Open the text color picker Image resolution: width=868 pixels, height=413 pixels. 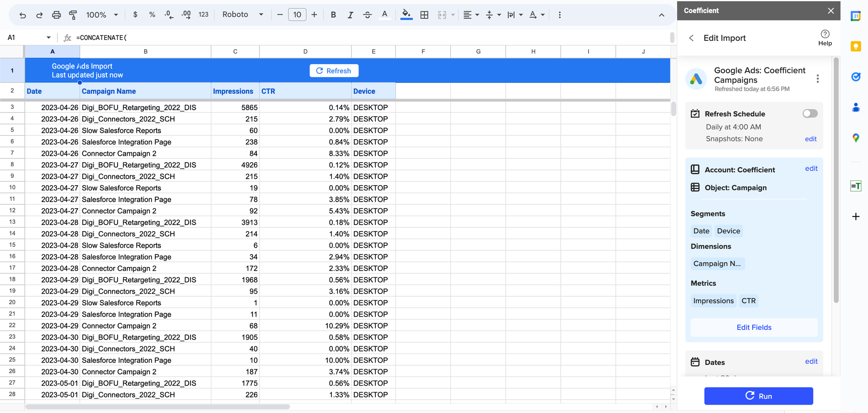pyautogui.click(x=385, y=15)
